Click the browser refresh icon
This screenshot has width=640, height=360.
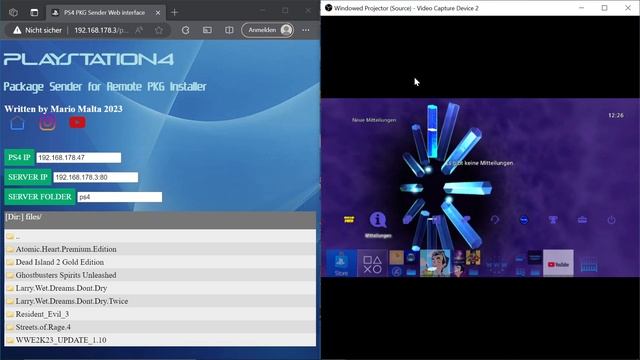coord(185,30)
